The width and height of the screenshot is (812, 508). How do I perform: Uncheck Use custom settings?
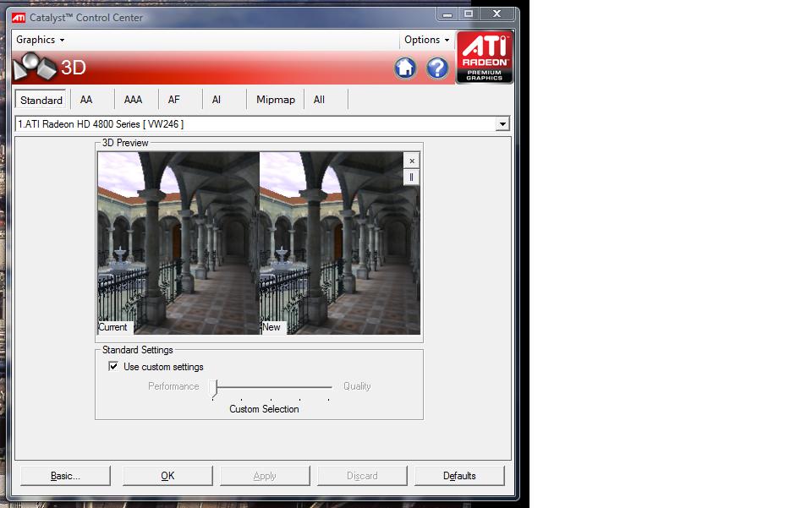point(112,366)
